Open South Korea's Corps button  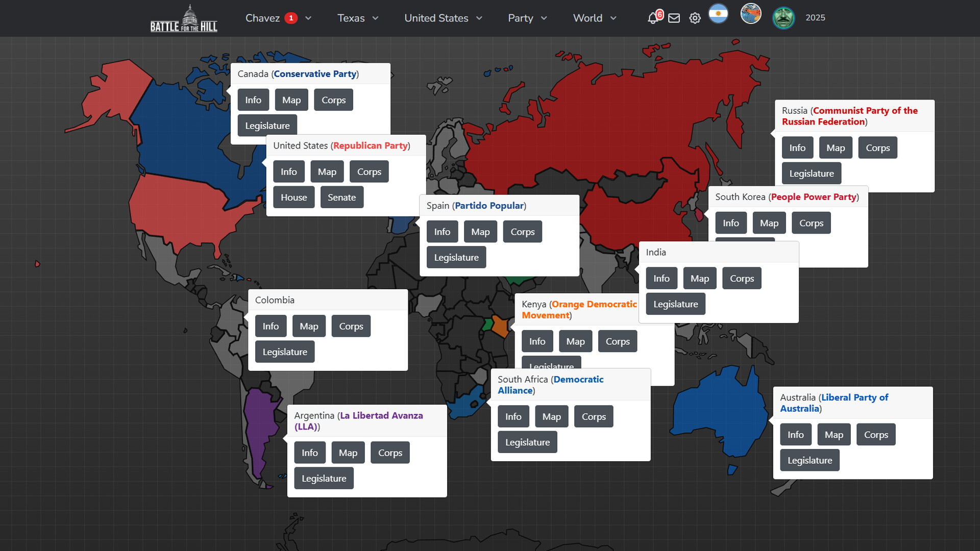coord(812,223)
